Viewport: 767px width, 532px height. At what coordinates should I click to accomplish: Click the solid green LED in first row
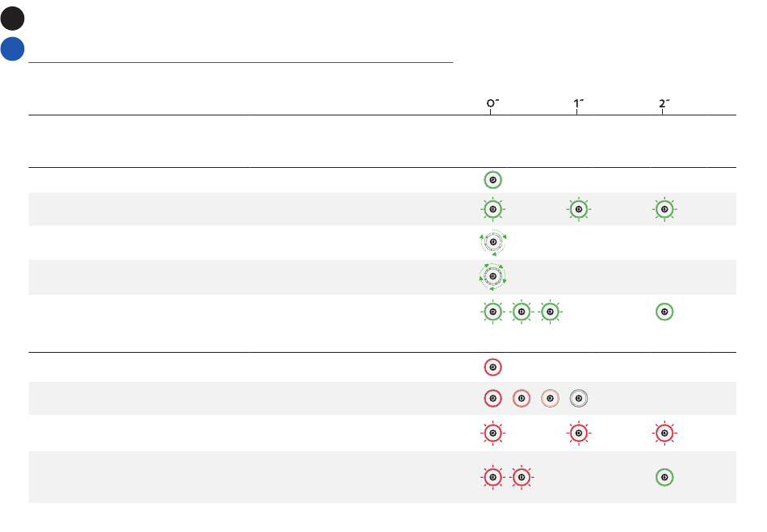pyautogui.click(x=493, y=180)
